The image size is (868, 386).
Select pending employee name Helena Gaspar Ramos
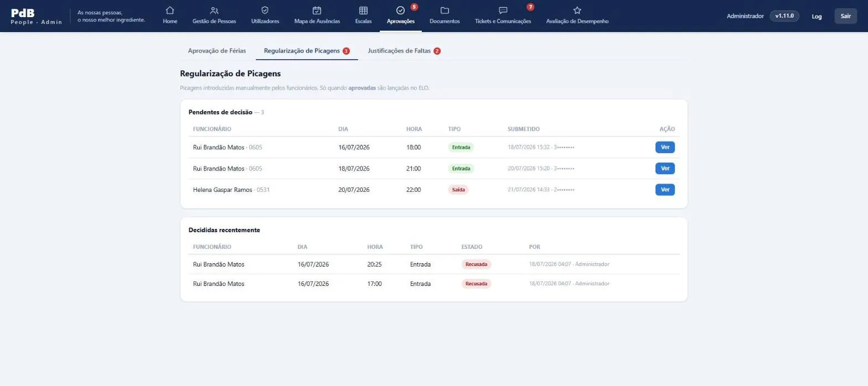coord(223,190)
